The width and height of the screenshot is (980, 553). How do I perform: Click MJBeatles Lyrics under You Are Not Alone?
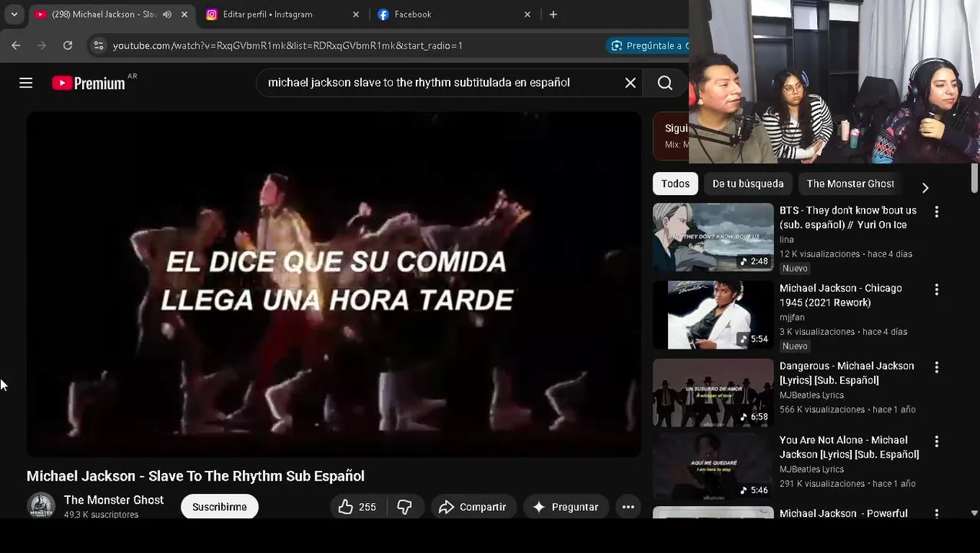point(812,469)
